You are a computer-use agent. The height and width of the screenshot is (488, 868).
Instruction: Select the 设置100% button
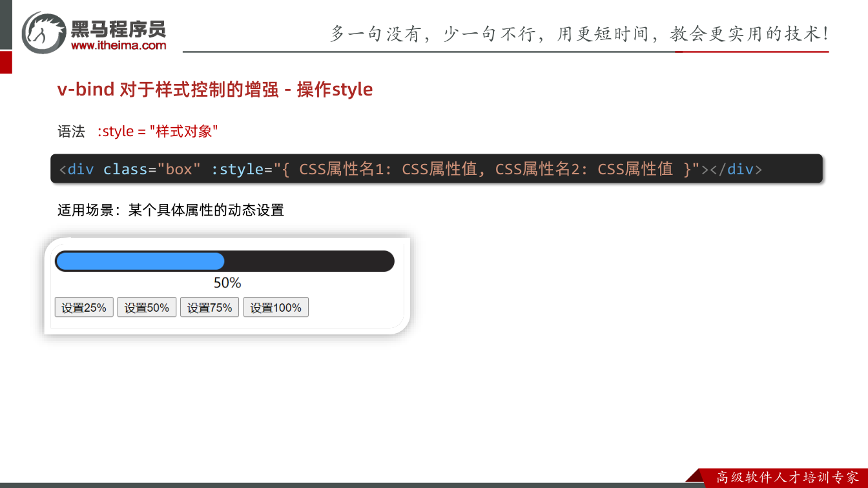click(x=276, y=307)
